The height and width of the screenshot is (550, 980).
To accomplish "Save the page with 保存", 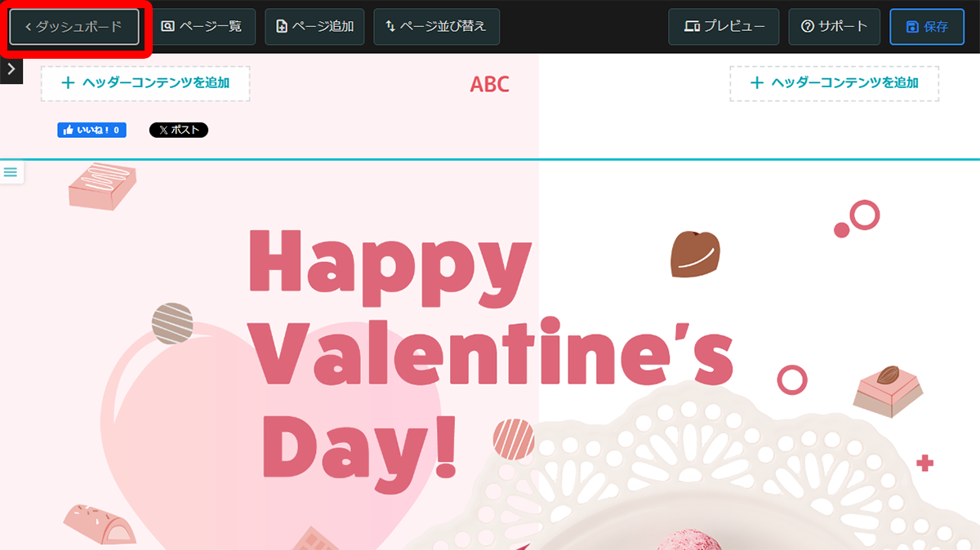I will click(x=927, y=27).
